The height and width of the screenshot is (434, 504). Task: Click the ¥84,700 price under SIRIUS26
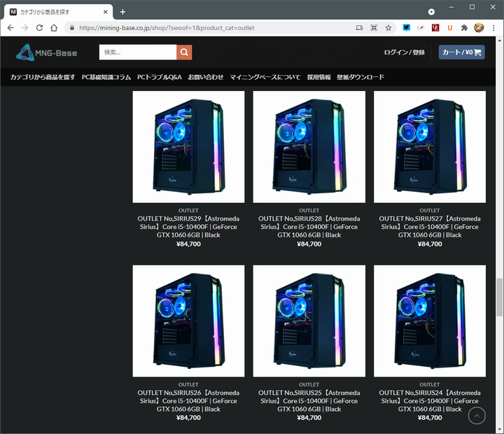tap(188, 418)
